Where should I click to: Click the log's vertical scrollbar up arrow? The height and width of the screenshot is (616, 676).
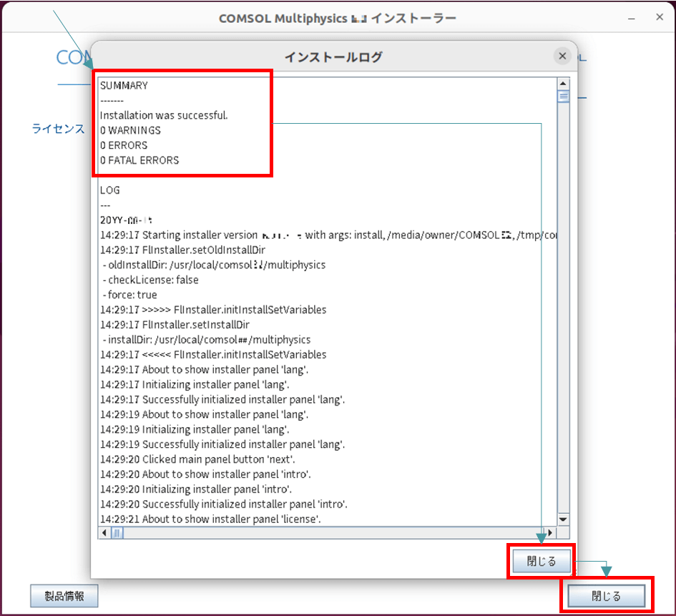click(x=563, y=83)
